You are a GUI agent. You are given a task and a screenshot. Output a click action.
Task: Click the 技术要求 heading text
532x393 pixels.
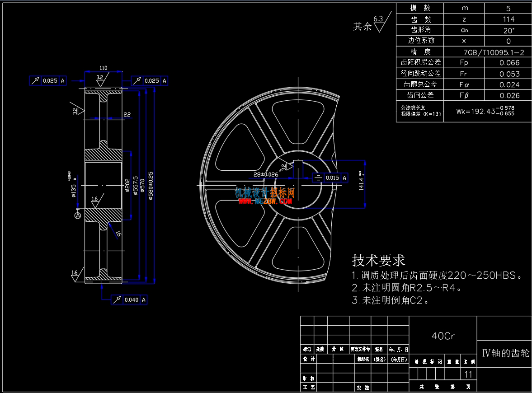click(378, 260)
